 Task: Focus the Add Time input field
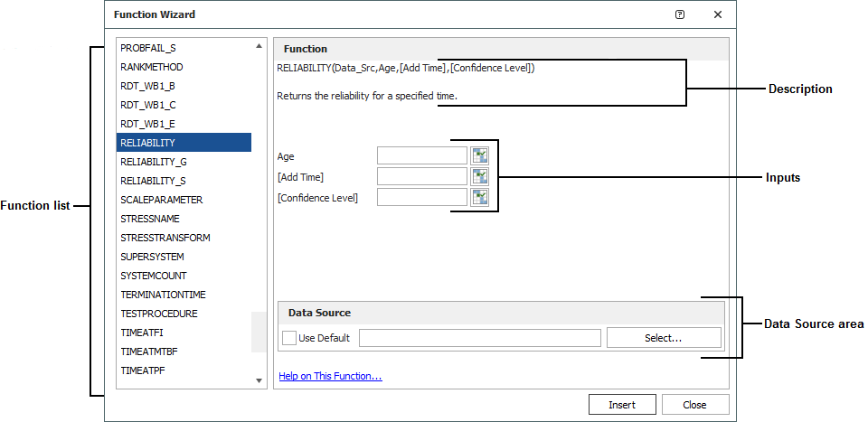click(x=421, y=176)
